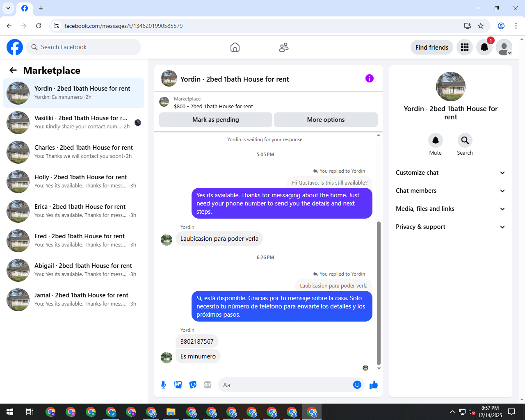
Task: Open the Home feed icon
Action: click(x=235, y=47)
